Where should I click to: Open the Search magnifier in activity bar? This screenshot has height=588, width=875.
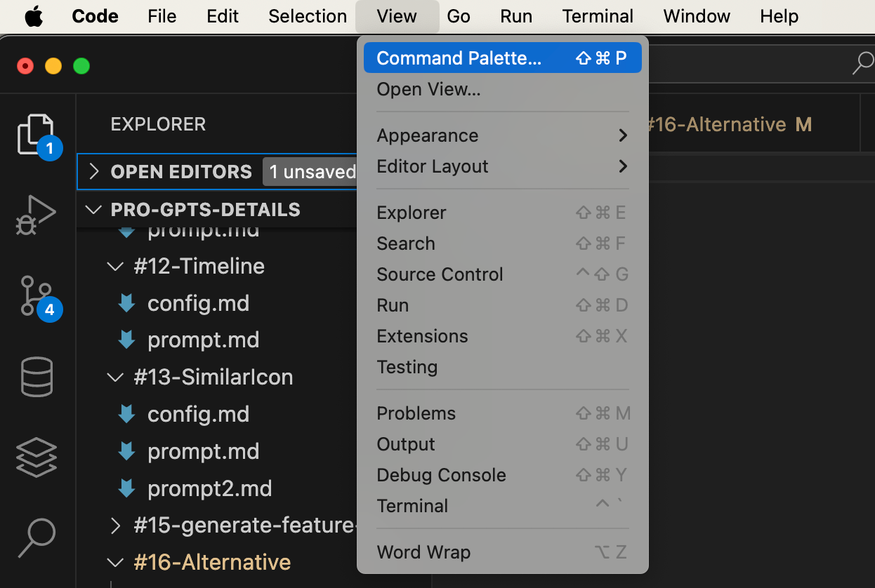37,537
